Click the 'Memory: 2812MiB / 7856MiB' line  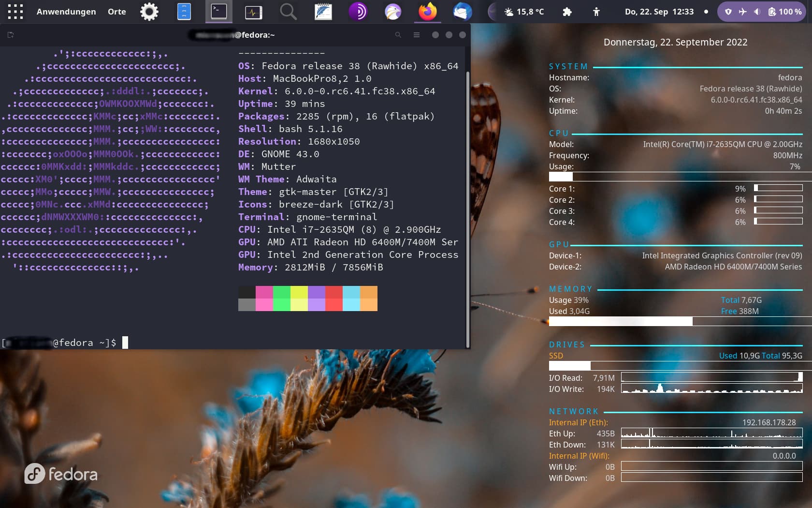(x=310, y=267)
